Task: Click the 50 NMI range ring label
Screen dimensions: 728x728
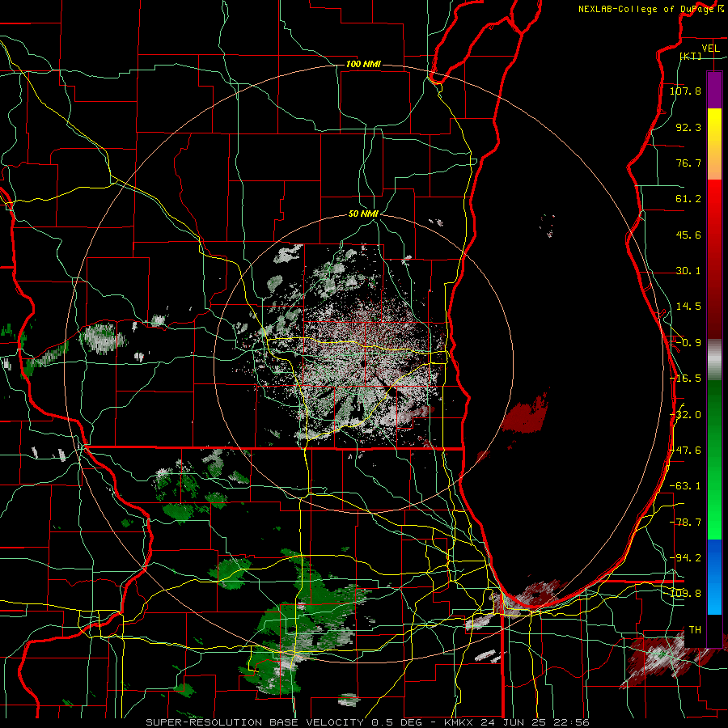Action: 363,214
